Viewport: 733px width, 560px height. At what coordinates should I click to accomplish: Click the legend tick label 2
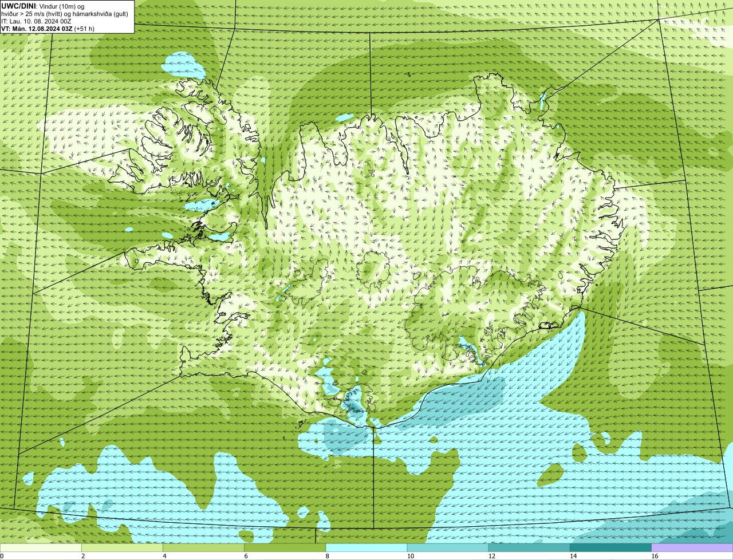[83, 556]
